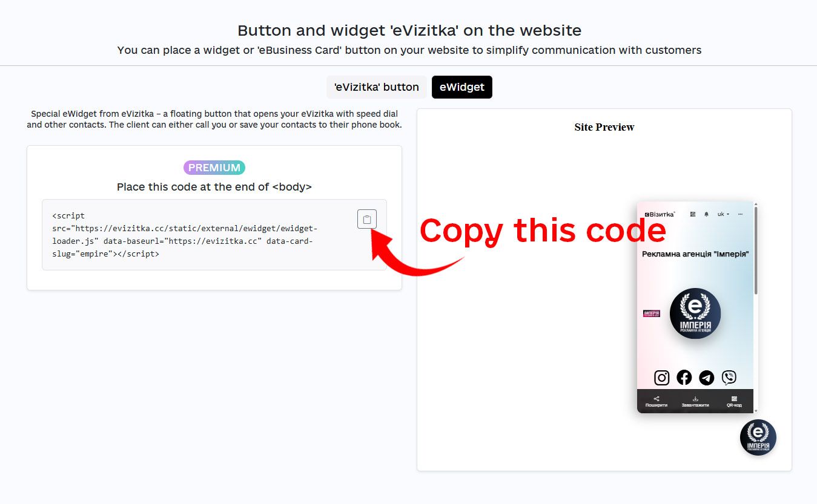The width and height of the screenshot is (817, 504).
Task: Click the QR code icon in card header
Action: pos(693,214)
